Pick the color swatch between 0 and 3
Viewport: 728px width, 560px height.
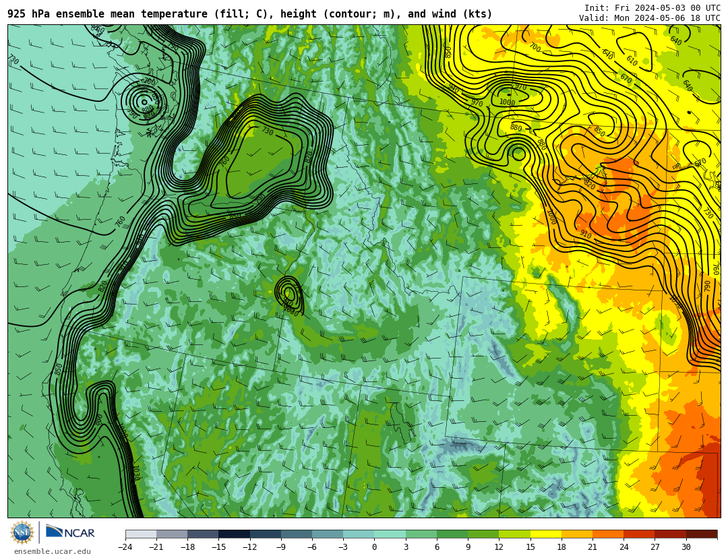(x=390, y=534)
